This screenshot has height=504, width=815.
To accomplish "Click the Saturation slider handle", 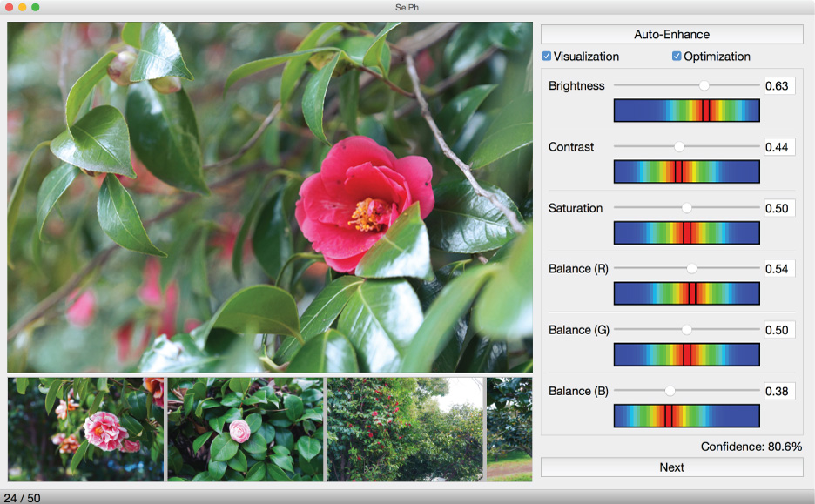I will pyautogui.click(x=687, y=208).
